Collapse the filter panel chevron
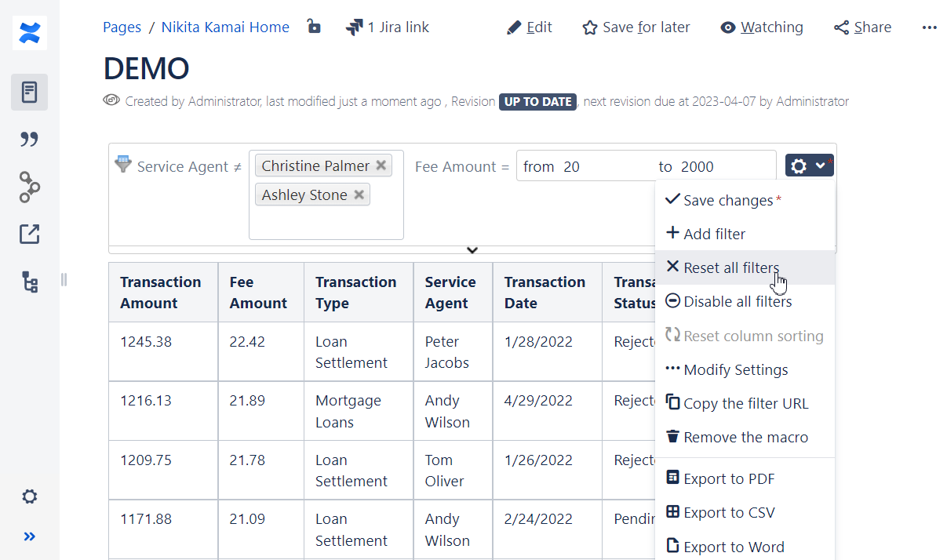This screenshot has width=947, height=560. (472, 250)
